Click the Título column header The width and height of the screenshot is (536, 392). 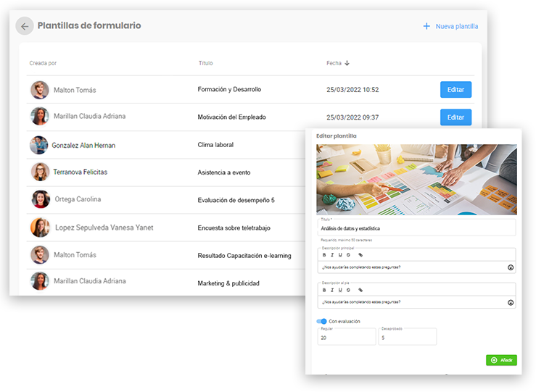(x=206, y=63)
